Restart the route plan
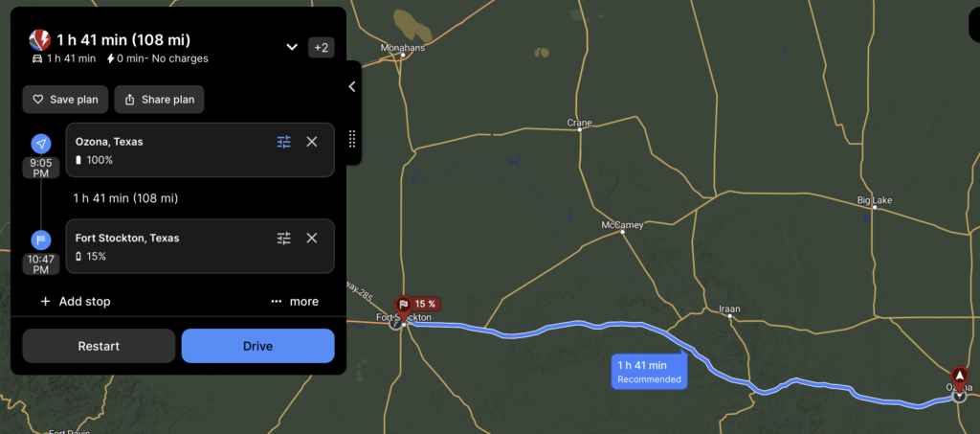The height and width of the screenshot is (434, 980). [99, 346]
